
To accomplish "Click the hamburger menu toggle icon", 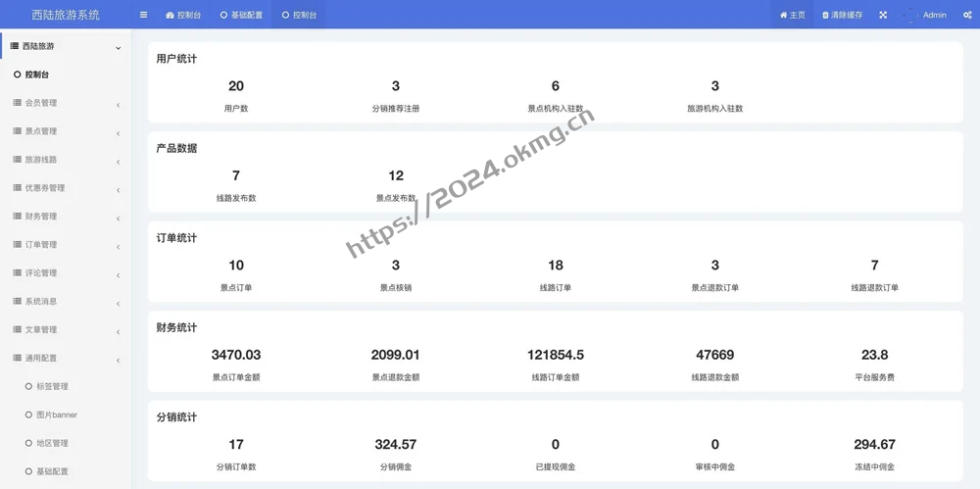I will point(144,15).
